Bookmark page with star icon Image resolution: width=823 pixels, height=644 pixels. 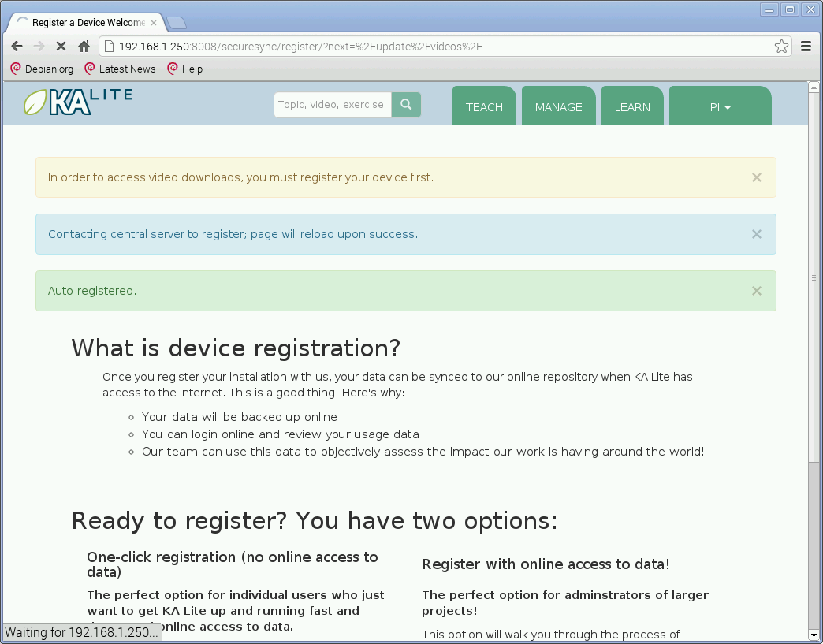point(781,47)
